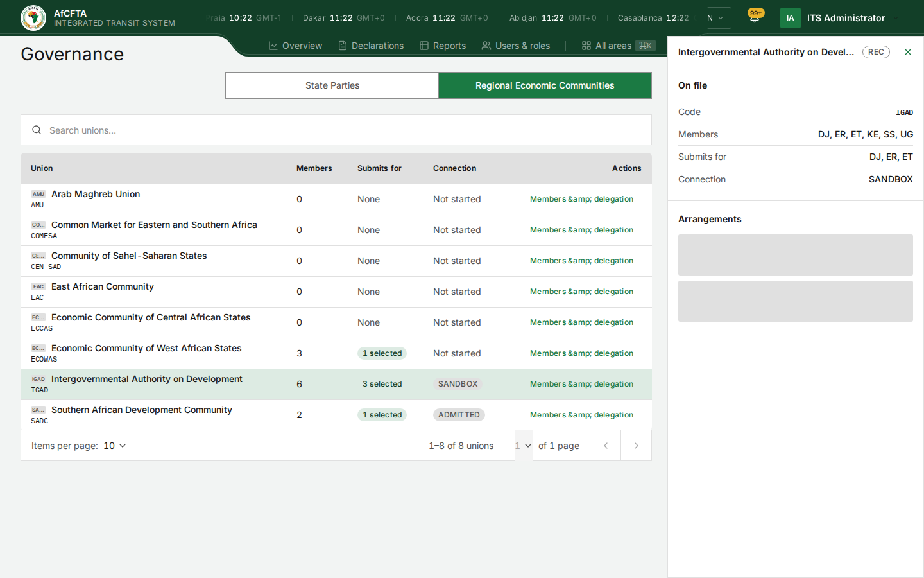Open Members & delegation for SADC
Screen dimensions: 924x578
coord(581,415)
